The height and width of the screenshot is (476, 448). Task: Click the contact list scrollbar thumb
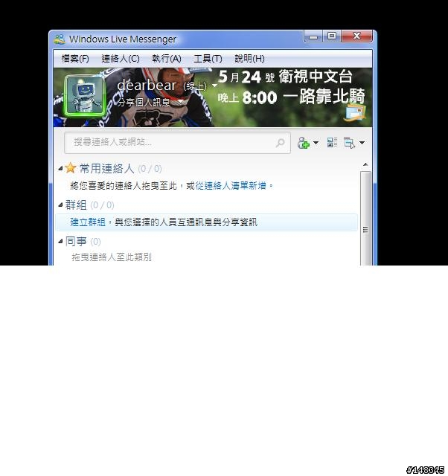365,218
